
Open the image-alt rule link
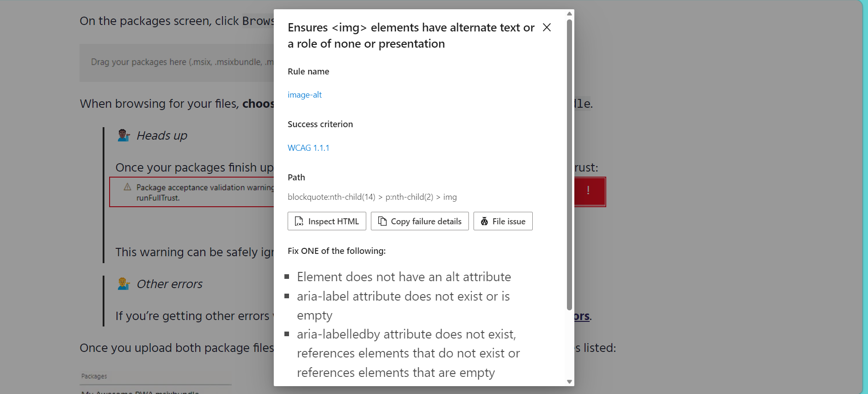(304, 94)
